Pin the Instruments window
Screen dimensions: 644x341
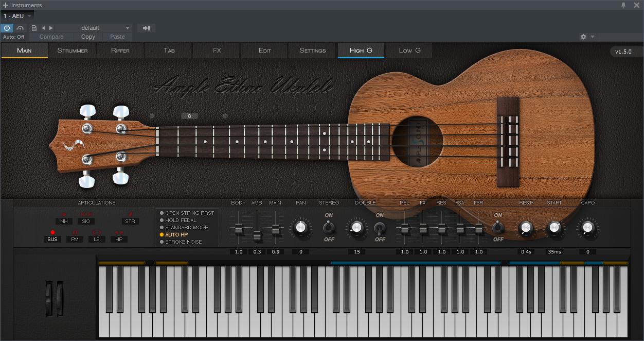pos(623,5)
